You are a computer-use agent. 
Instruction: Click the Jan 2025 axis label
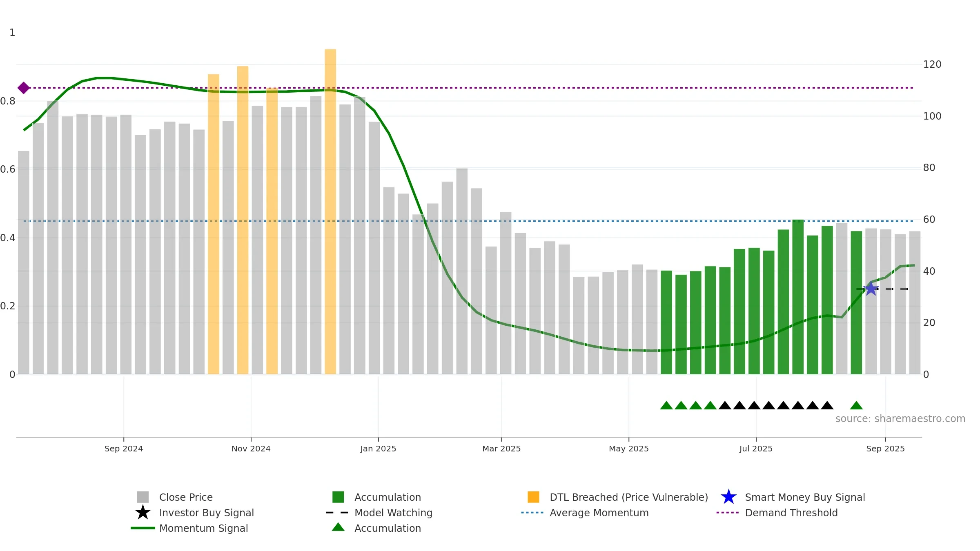378,449
